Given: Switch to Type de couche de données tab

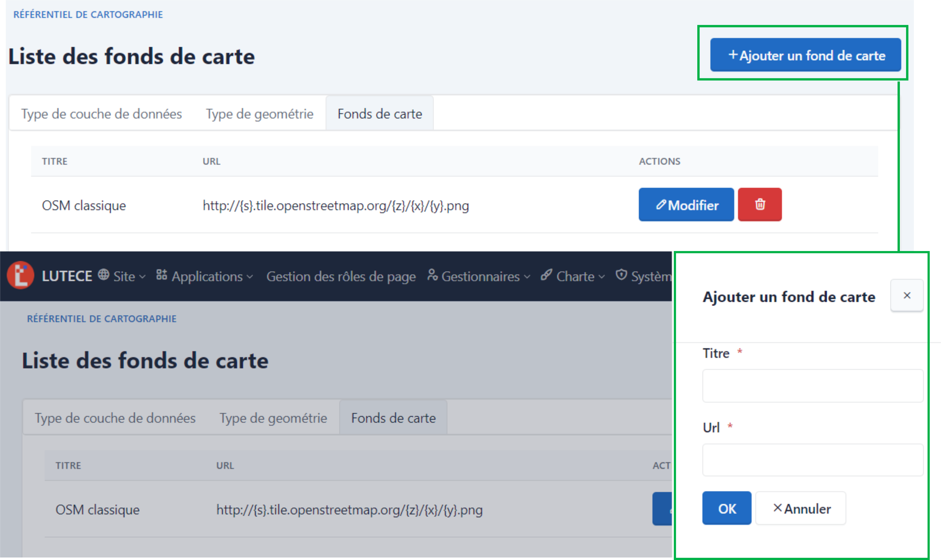Looking at the screenshot, I should click(101, 114).
